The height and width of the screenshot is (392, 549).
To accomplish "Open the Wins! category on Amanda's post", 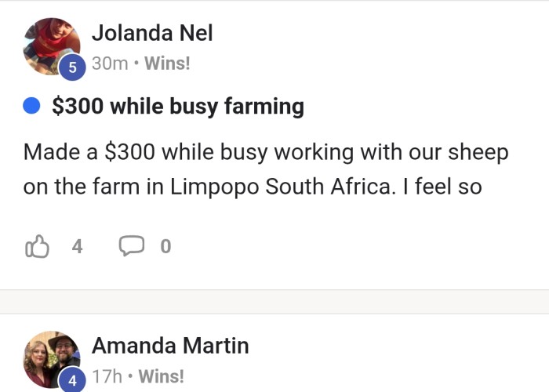I will tap(161, 376).
